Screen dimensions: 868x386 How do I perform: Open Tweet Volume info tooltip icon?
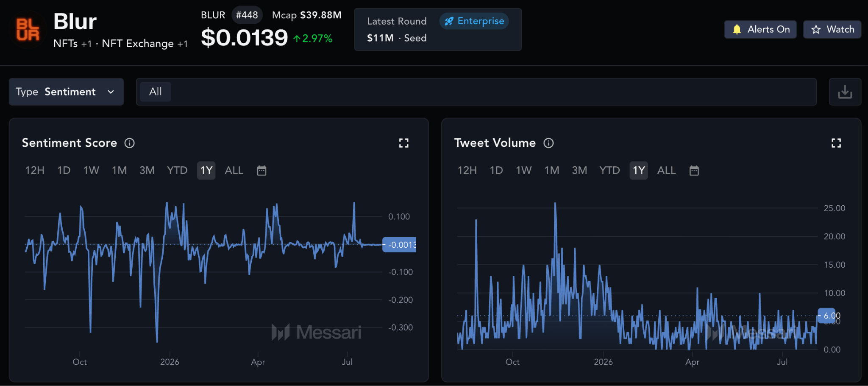549,143
